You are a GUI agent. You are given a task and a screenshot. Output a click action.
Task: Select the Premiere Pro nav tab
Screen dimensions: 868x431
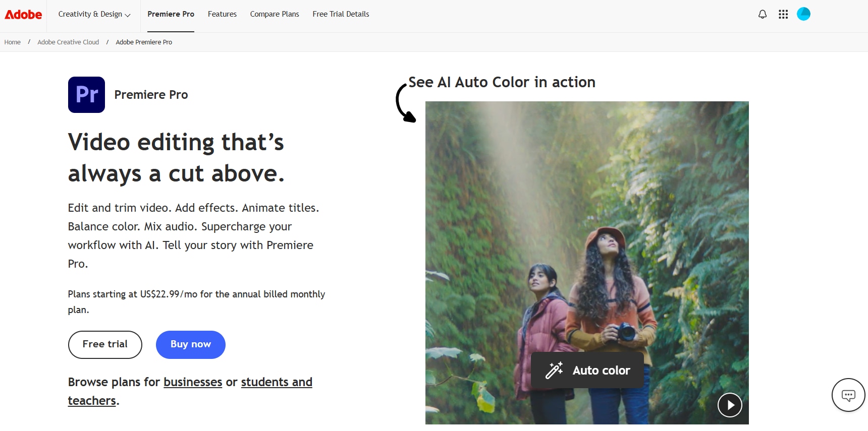171,14
